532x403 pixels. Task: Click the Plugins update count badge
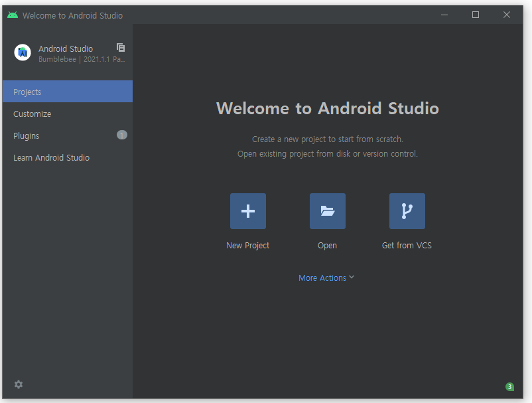(122, 135)
